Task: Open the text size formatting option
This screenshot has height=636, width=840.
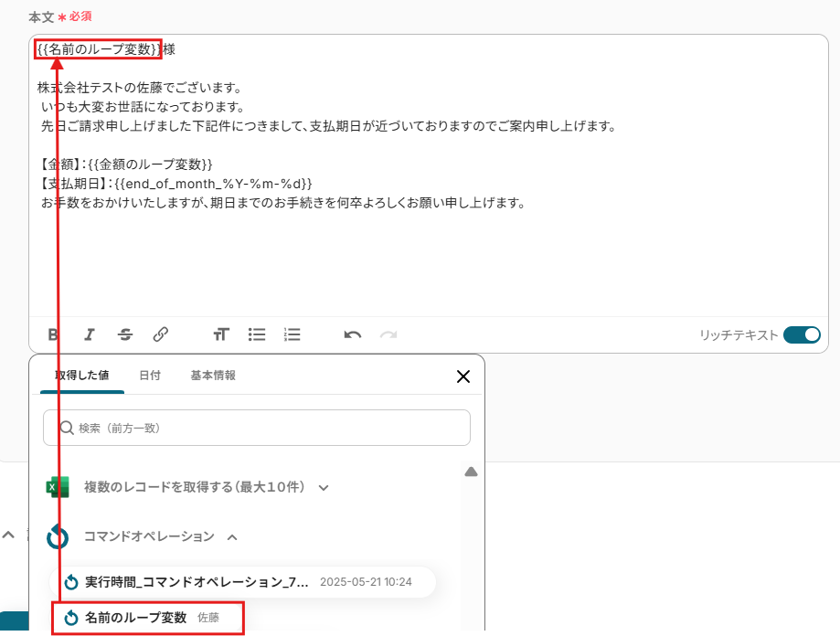Action: [221, 334]
